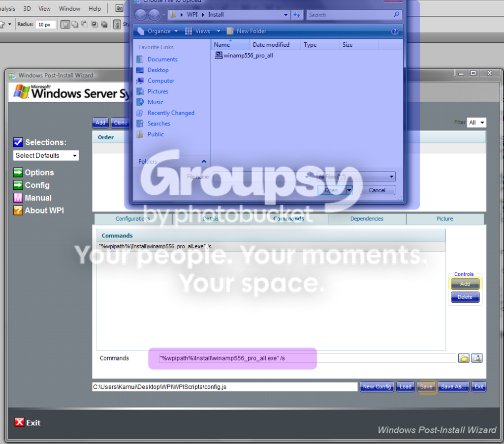The image size is (504, 444).
Task: Sort by the Name column header
Action: tap(230, 45)
